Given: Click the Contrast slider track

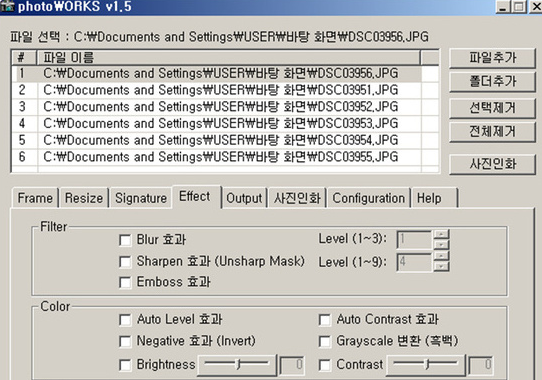Looking at the screenshot, I should [426, 364].
